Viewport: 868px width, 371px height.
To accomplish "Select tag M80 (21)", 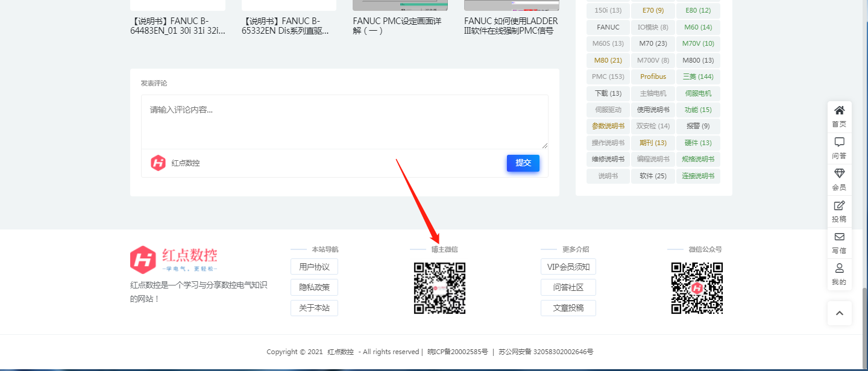I will (x=608, y=60).
